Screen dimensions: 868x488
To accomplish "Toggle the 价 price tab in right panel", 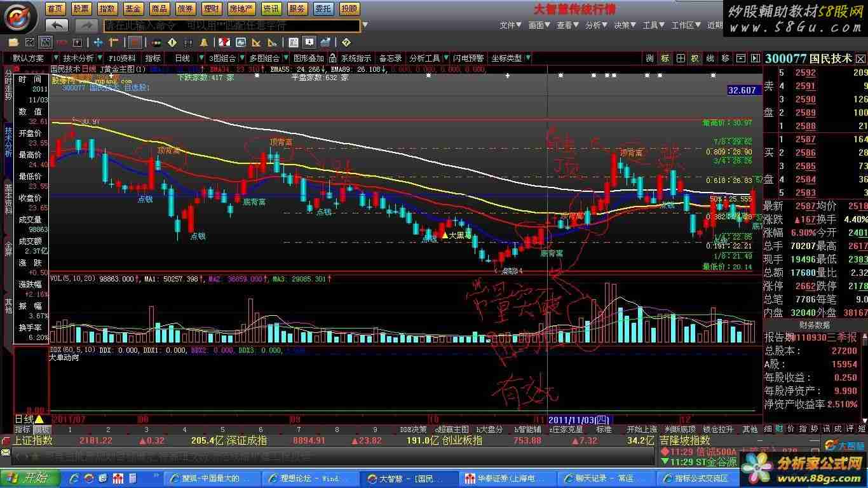I will [x=790, y=430].
